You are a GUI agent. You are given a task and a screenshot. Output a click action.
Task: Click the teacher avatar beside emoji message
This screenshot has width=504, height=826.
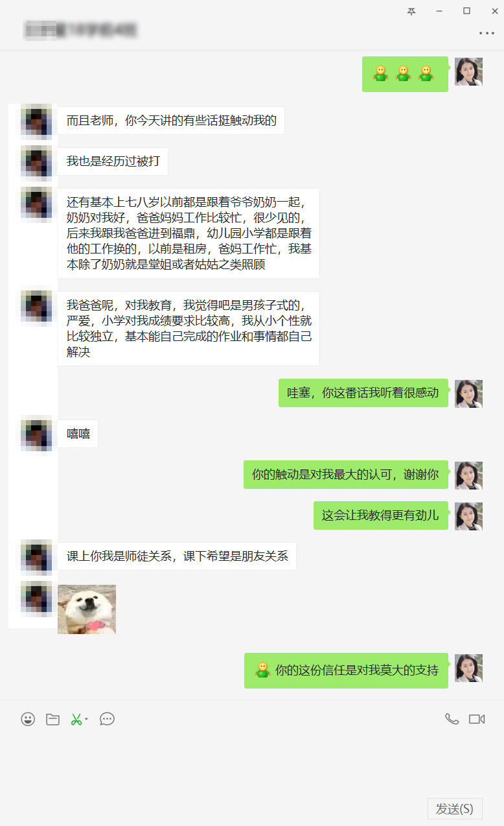point(468,71)
